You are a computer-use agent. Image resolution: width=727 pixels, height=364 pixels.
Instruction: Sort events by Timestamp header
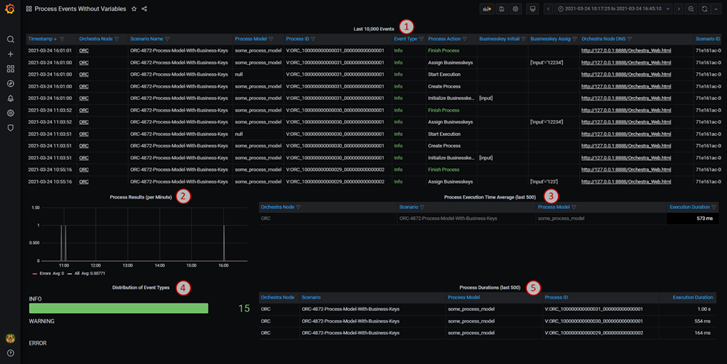pos(40,39)
